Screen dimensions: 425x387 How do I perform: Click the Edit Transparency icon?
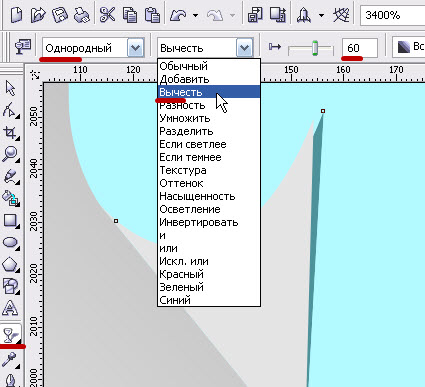pyautogui.click(x=23, y=46)
